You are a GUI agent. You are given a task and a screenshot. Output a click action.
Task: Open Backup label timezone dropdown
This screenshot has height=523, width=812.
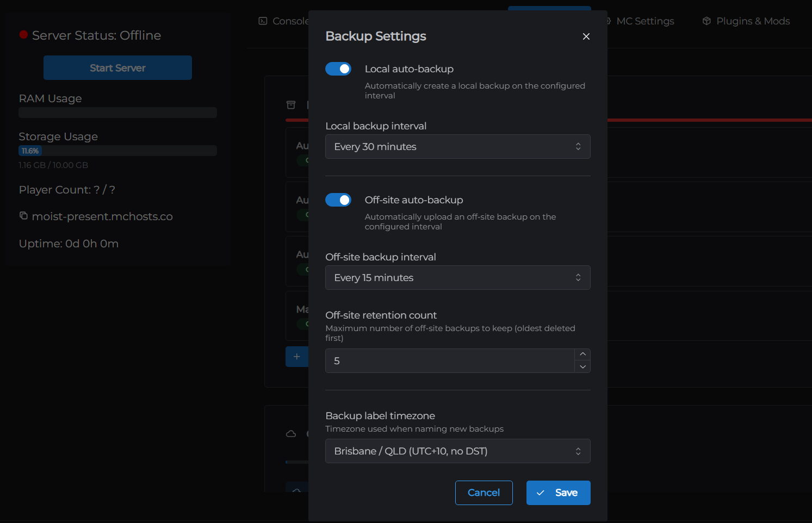(x=457, y=451)
